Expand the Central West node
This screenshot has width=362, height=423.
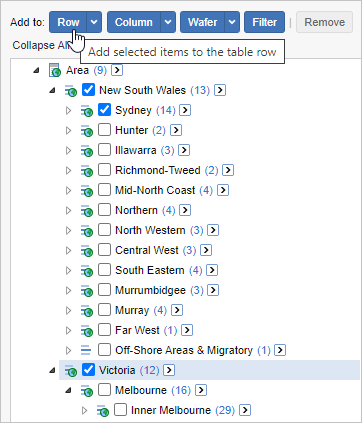point(68,250)
